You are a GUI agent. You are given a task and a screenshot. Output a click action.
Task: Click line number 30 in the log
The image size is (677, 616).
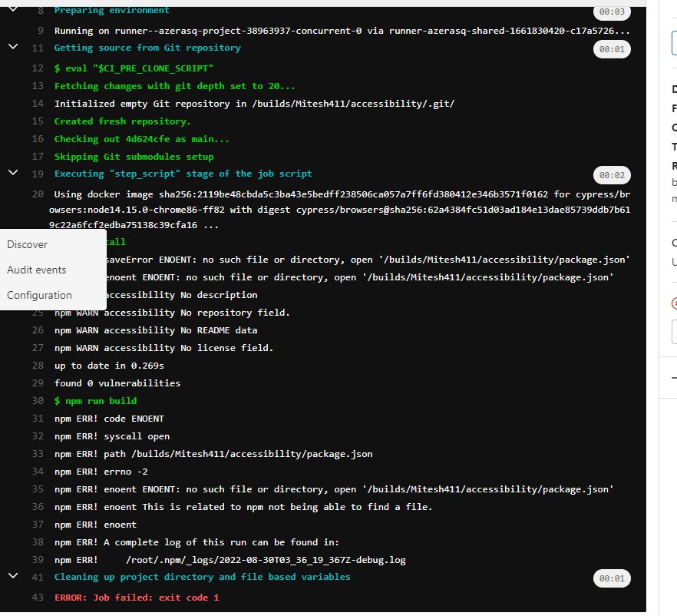(x=38, y=401)
